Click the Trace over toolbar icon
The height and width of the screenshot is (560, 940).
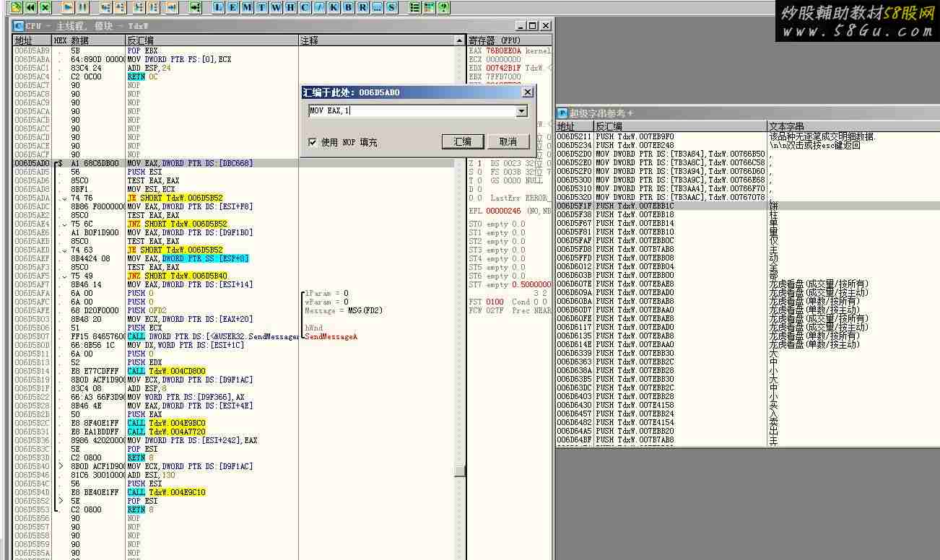pos(154,7)
